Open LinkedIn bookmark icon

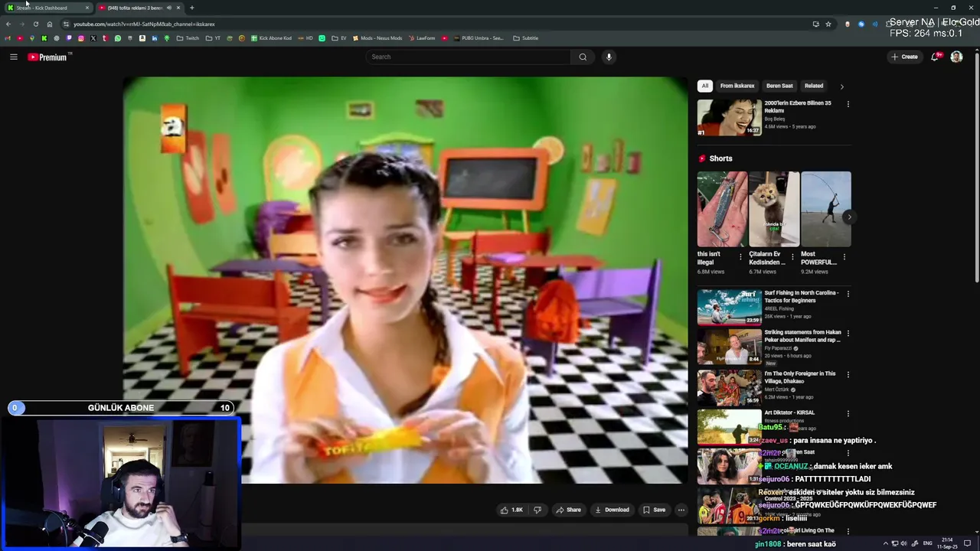pyautogui.click(x=155, y=38)
